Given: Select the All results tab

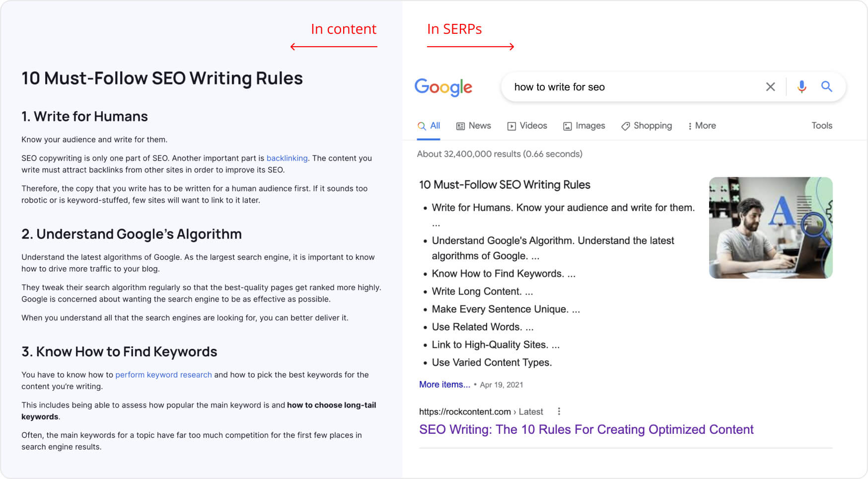Looking at the screenshot, I should coord(429,126).
